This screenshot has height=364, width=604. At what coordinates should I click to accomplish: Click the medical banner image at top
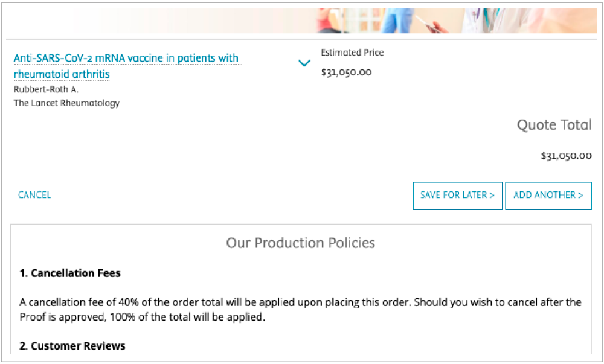tap(301, 21)
